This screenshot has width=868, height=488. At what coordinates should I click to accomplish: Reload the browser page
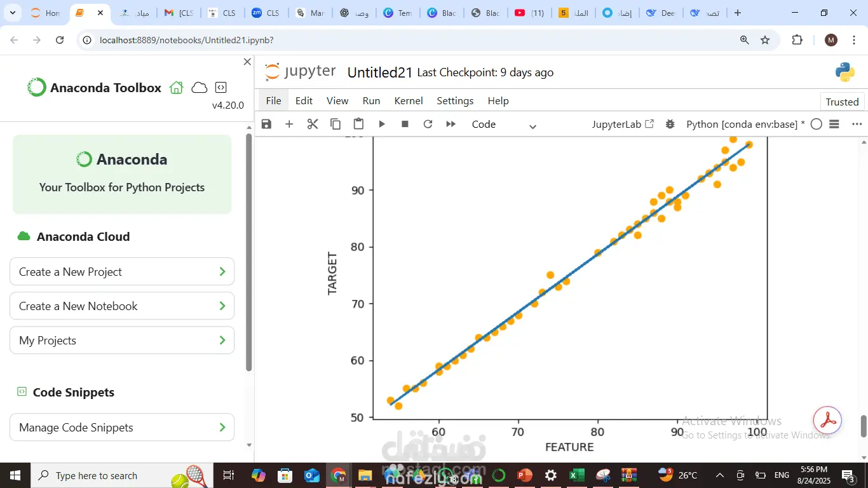click(x=60, y=40)
